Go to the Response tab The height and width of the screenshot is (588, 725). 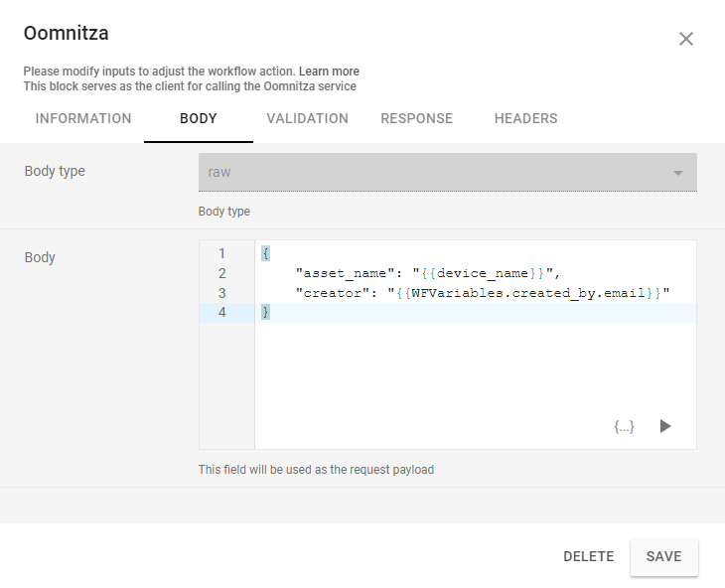coord(416,118)
